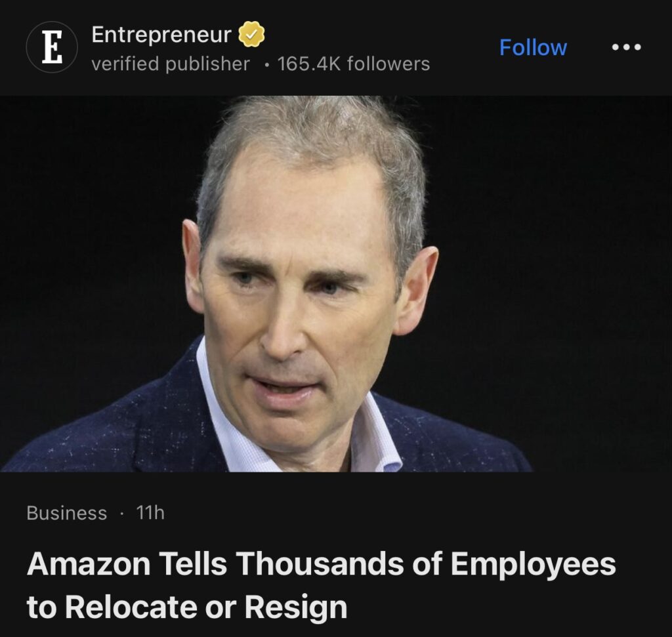The image size is (672, 637).
Task: Follow the Entrepreneur publisher
Action: (533, 47)
